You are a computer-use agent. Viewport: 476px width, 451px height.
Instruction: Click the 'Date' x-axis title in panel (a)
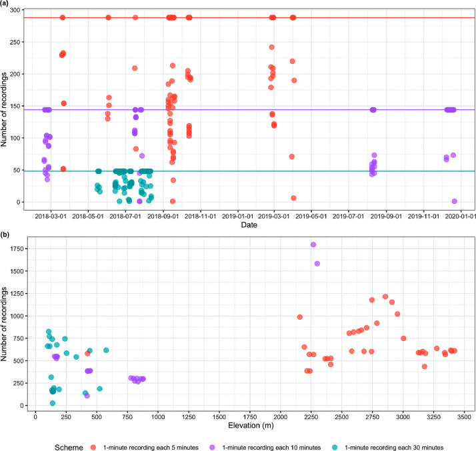(x=249, y=225)
